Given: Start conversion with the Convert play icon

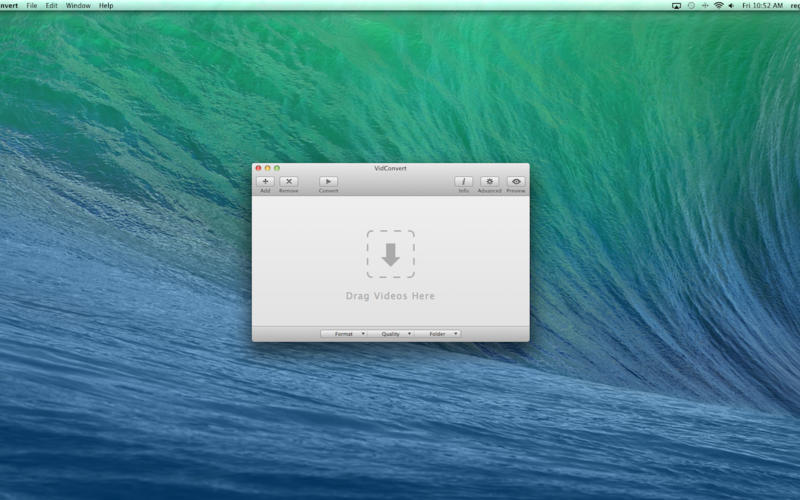Looking at the screenshot, I should (328, 181).
